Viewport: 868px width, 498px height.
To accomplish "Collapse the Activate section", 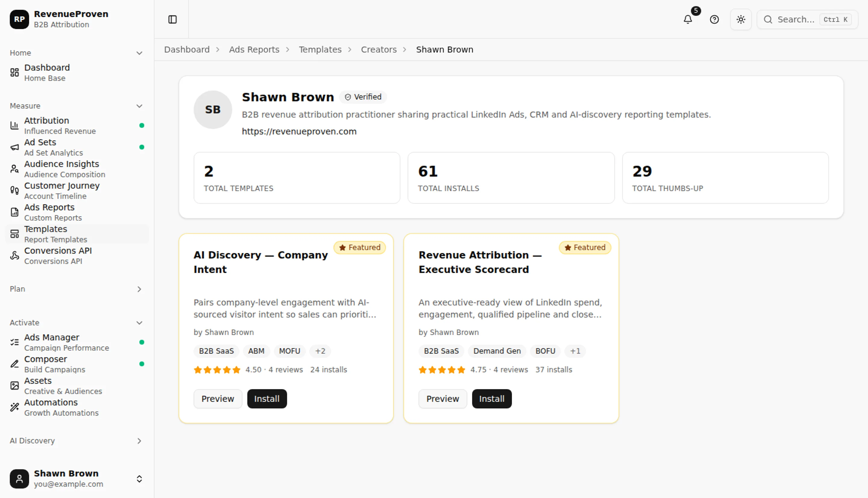I will coord(77,323).
